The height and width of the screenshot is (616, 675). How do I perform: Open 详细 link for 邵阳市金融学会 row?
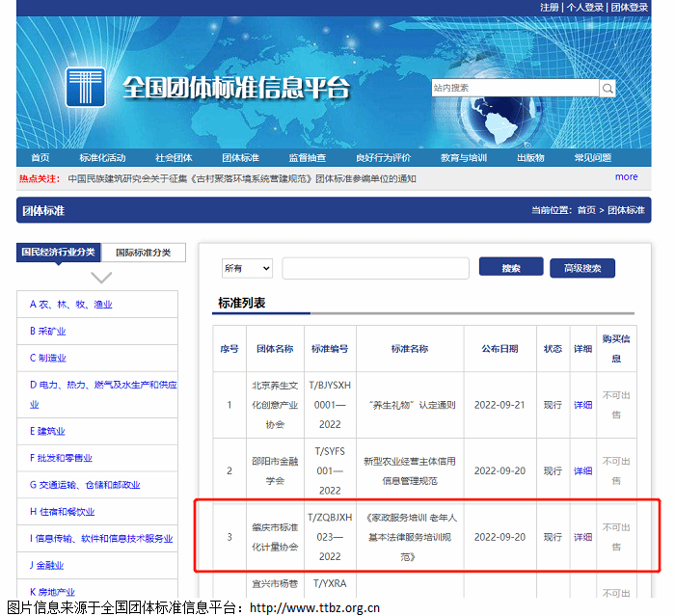[582, 471]
